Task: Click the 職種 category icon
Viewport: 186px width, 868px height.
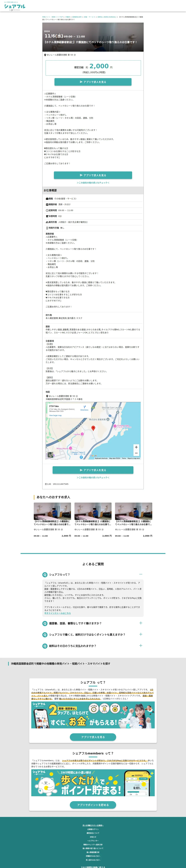Action: point(47,199)
